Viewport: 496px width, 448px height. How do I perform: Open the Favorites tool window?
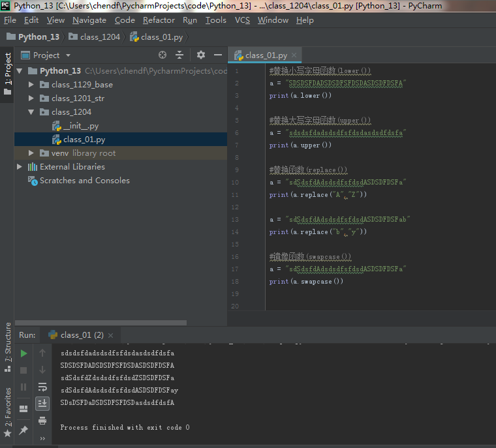click(8, 411)
